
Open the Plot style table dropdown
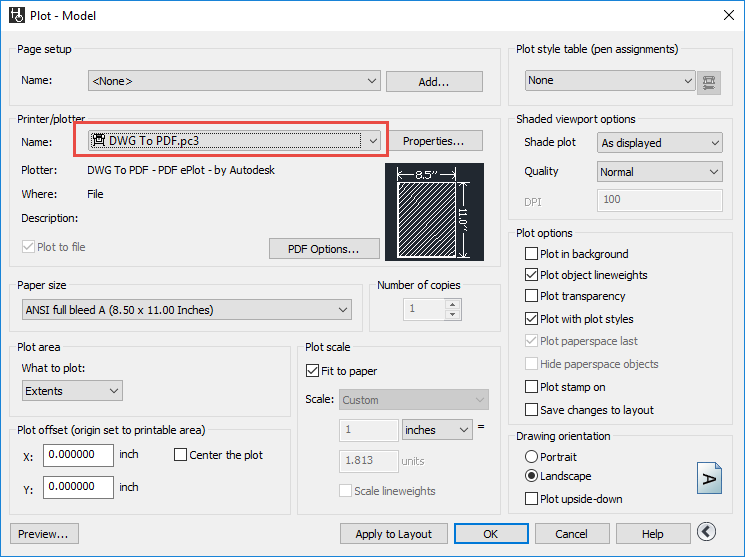(x=610, y=81)
